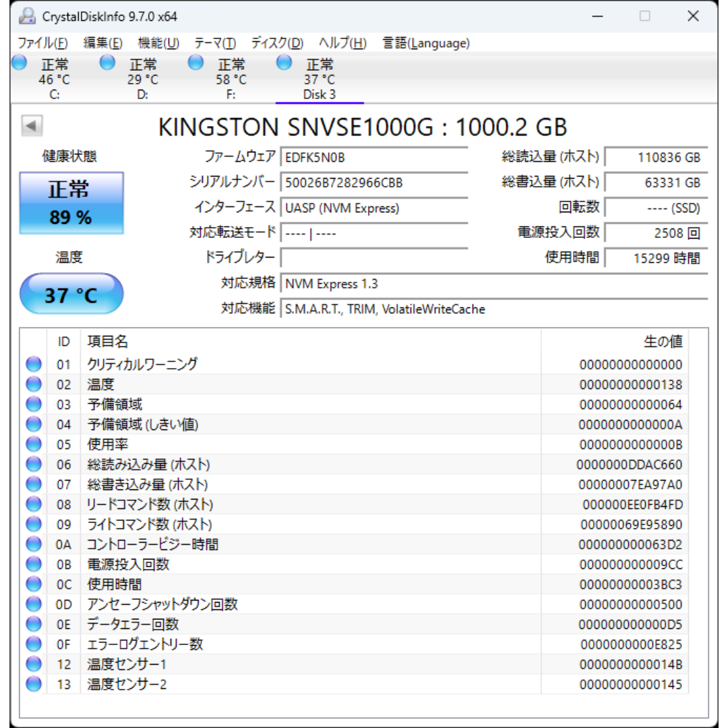
Task: Click status orb of attribute 12 温度センサー1
Action: coord(34,663)
